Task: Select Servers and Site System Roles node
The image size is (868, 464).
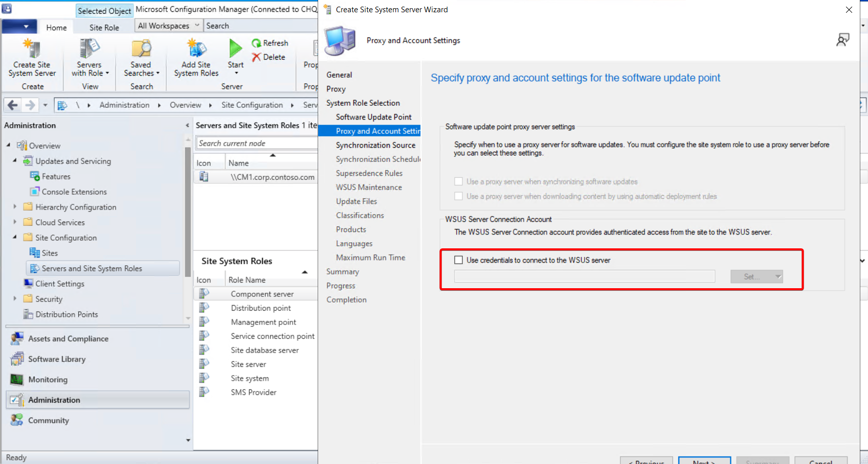Action: tap(102, 268)
